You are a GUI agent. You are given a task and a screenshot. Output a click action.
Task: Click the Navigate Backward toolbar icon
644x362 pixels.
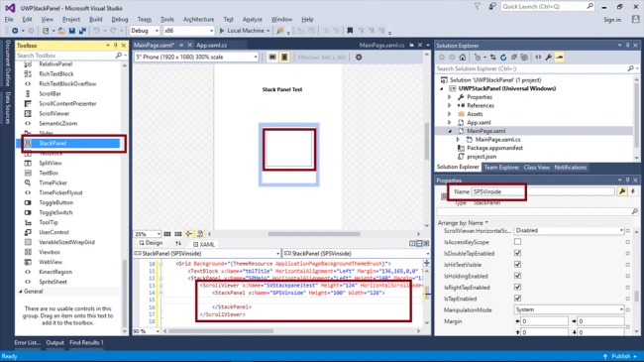pos(15,31)
